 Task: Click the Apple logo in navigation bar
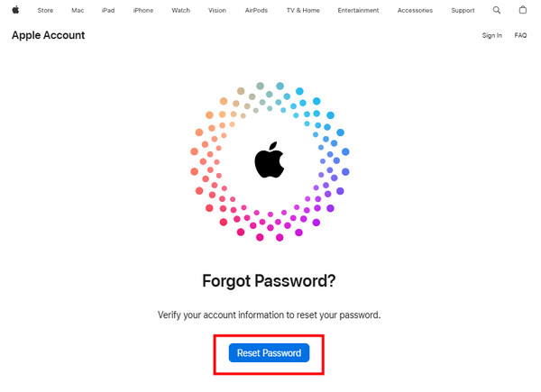[15, 10]
